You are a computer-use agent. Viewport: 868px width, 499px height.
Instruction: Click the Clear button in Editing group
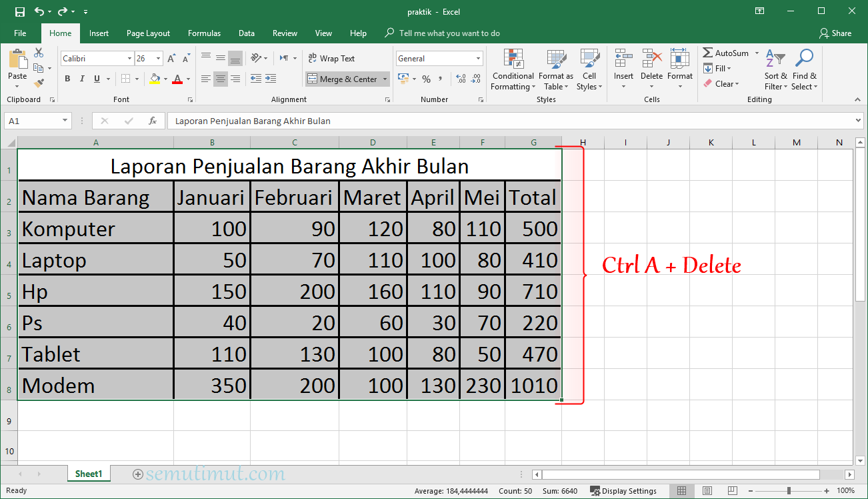coord(721,84)
